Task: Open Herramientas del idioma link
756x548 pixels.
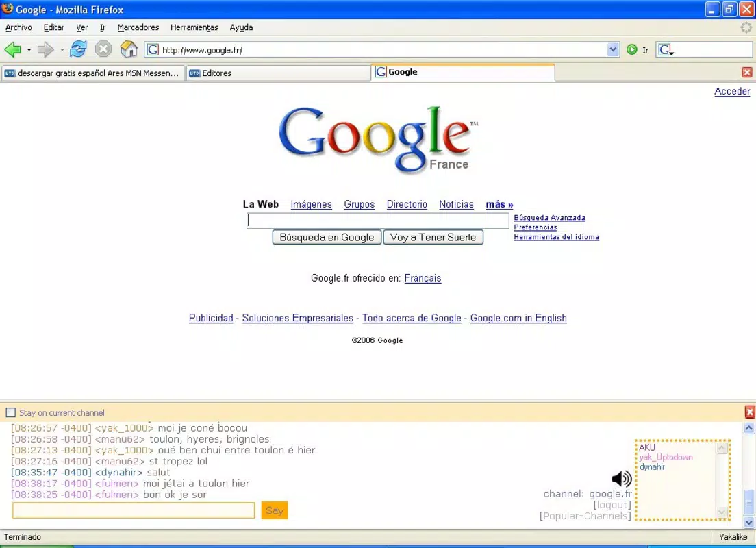Action: 557,237
